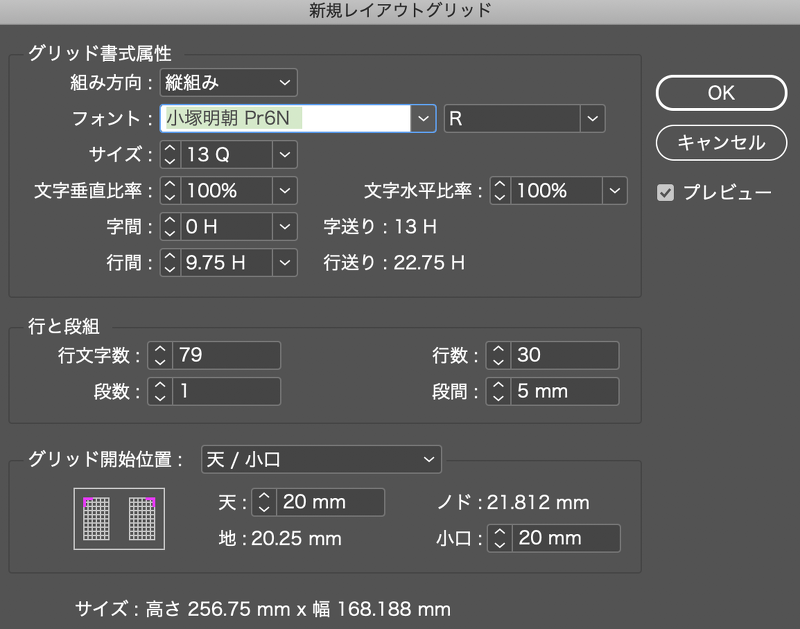The width and height of the screenshot is (800, 629).
Task: Click the 段数 input field
Action: pos(225,391)
